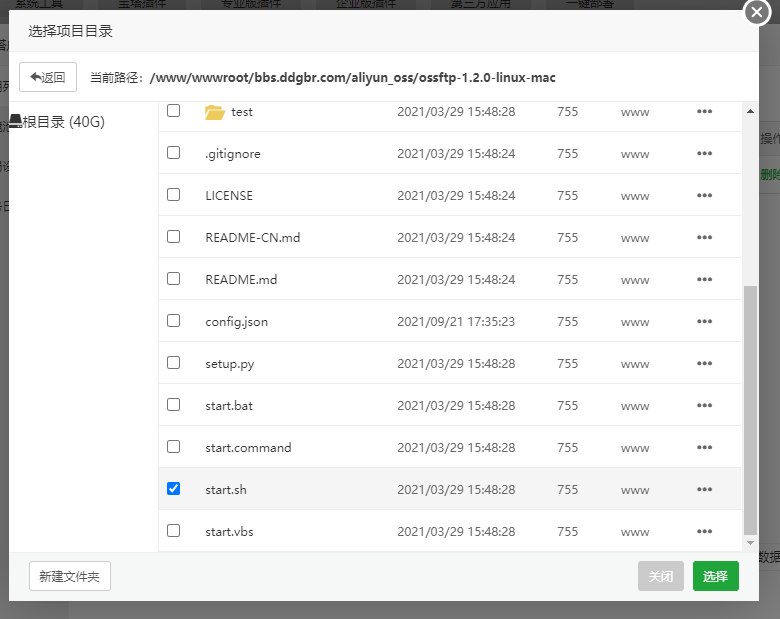Tick the start.bat checkbox

[x=174, y=405]
